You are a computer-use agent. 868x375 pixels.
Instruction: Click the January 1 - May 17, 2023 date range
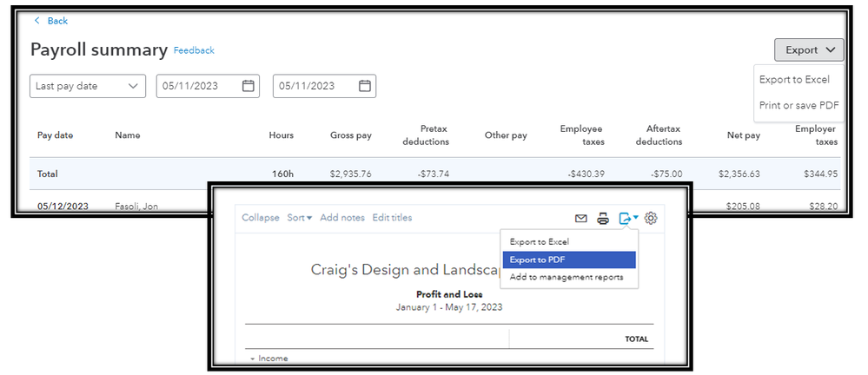pyautogui.click(x=449, y=306)
